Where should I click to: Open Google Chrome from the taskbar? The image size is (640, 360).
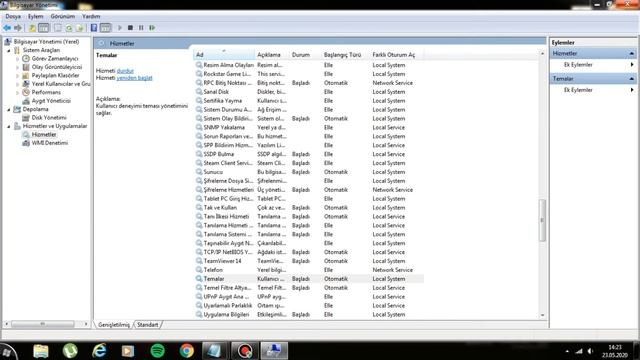tap(187, 351)
